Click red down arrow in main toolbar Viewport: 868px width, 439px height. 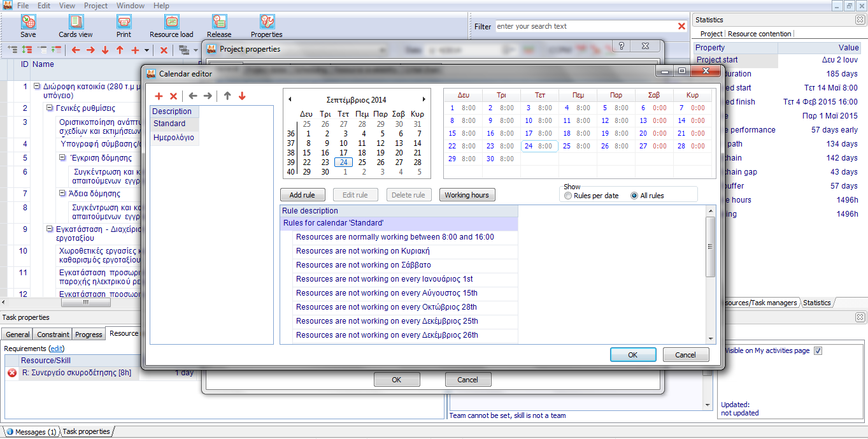(x=105, y=50)
